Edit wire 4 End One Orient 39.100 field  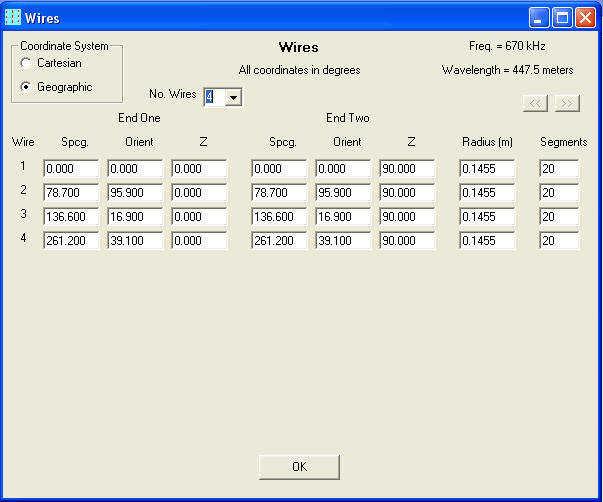point(135,240)
